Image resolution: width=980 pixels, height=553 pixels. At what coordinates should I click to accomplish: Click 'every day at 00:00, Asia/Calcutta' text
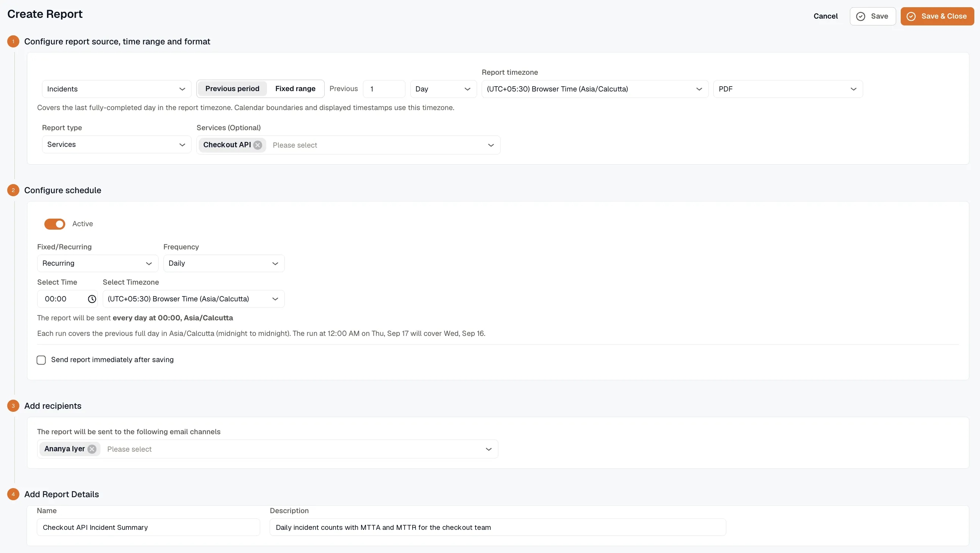(x=173, y=318)
